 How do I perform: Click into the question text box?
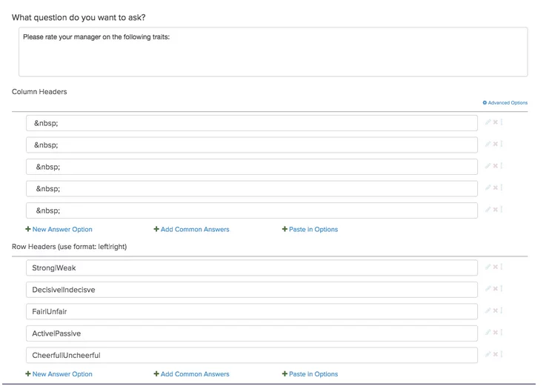coord(273,52)
